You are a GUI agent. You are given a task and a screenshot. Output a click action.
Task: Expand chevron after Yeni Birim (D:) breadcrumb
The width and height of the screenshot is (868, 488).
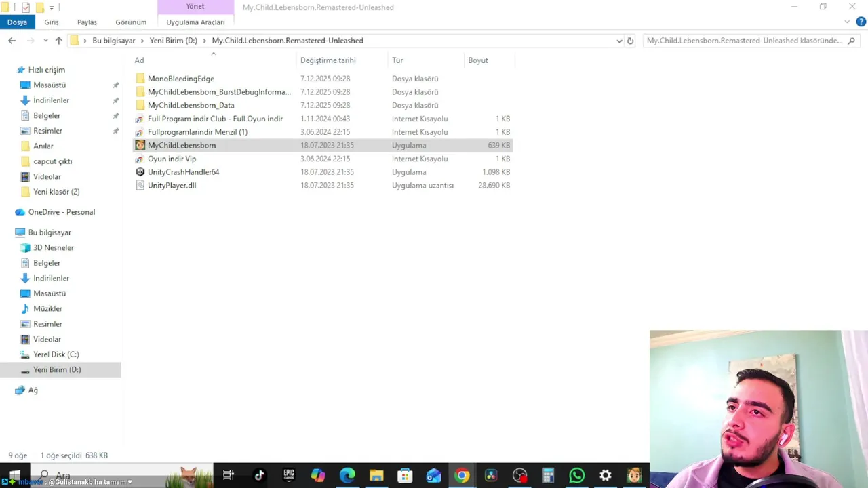point(205,41)
